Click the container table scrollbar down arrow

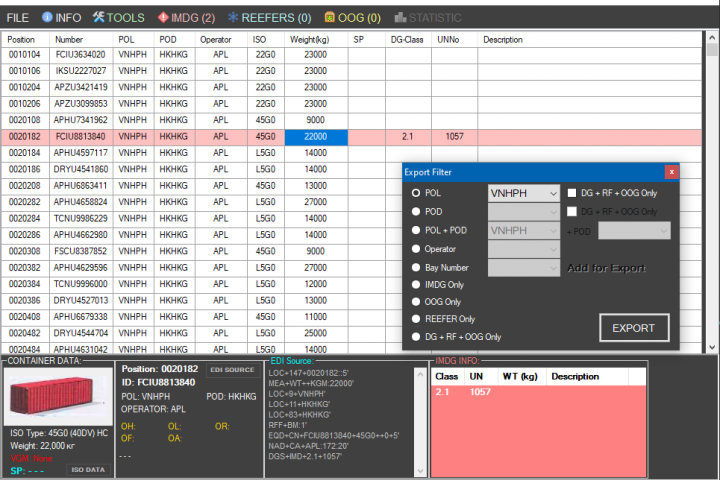pyautogui.click(x=712, y=348)
